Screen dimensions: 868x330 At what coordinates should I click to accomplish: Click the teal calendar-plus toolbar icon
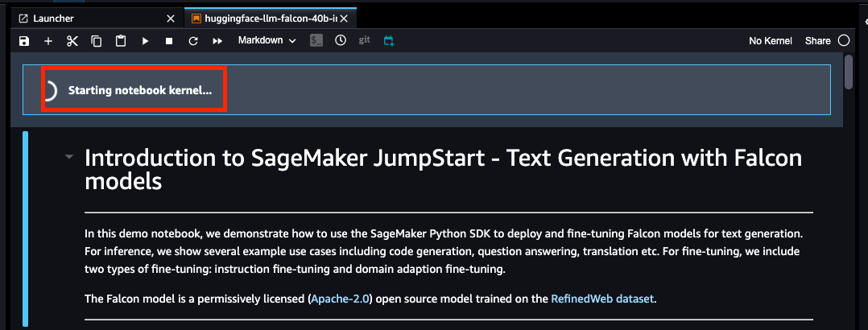389,41
